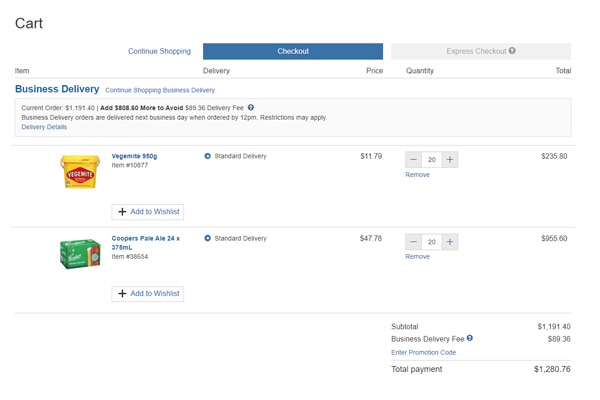600x400 pixels.
Task: Decrease the Vegemite quantity
Action: [413, 160]
